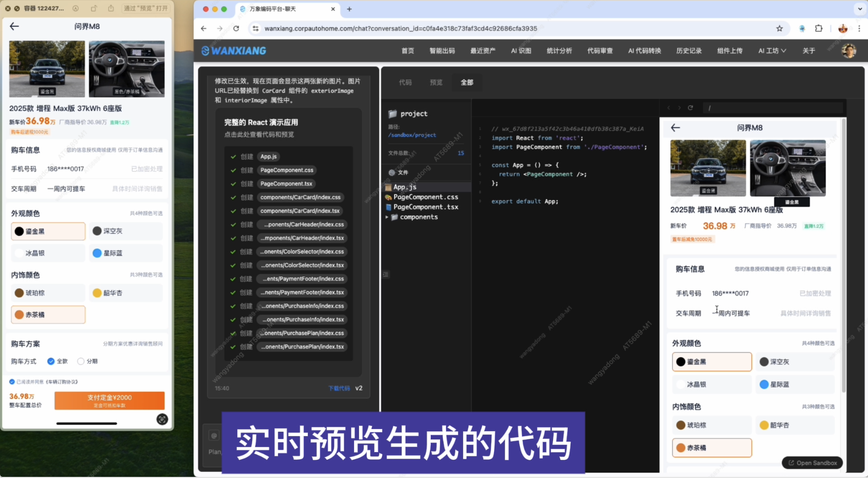The image size is (868, 478).
Task: Click 支付定金¥2000 button in left window
Action: pyautogui.click(x=110, y=400)
